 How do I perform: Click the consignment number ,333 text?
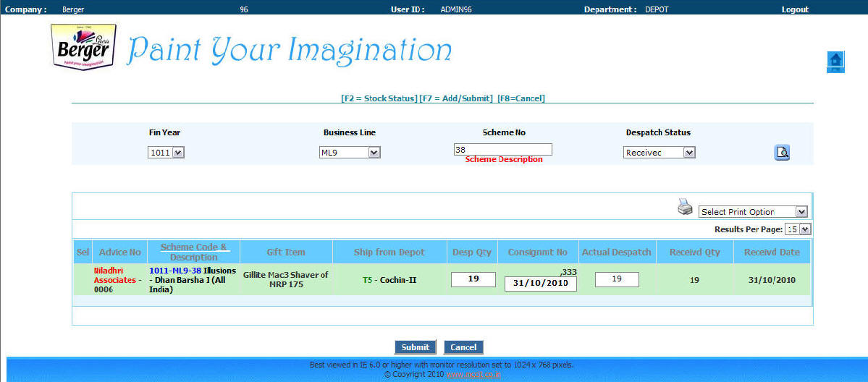(x=568, y=271)
